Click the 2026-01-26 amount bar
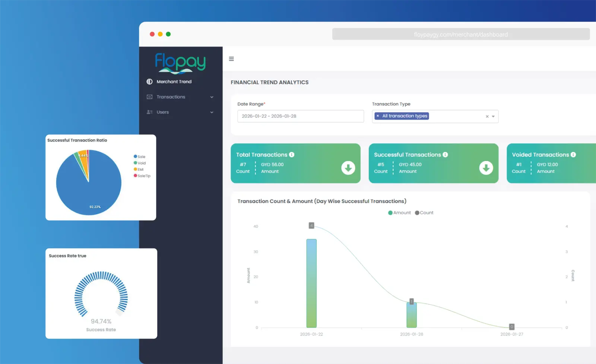This screenshot has height=364, width=596. (412, 315)
